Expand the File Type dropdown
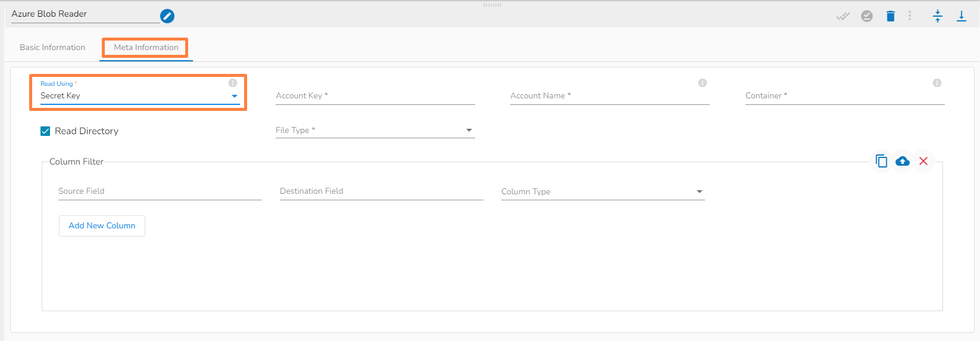Screen dimensions: 980x341 [375, 131]
